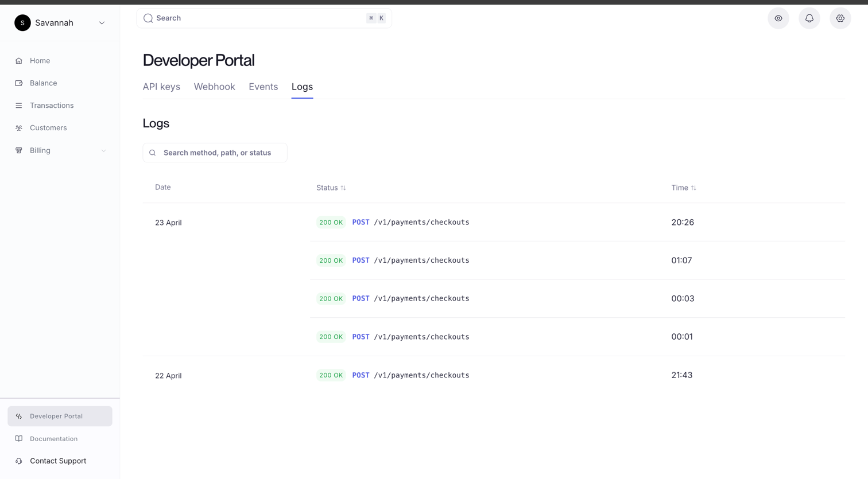Focus the top Search field

point(264,18)
